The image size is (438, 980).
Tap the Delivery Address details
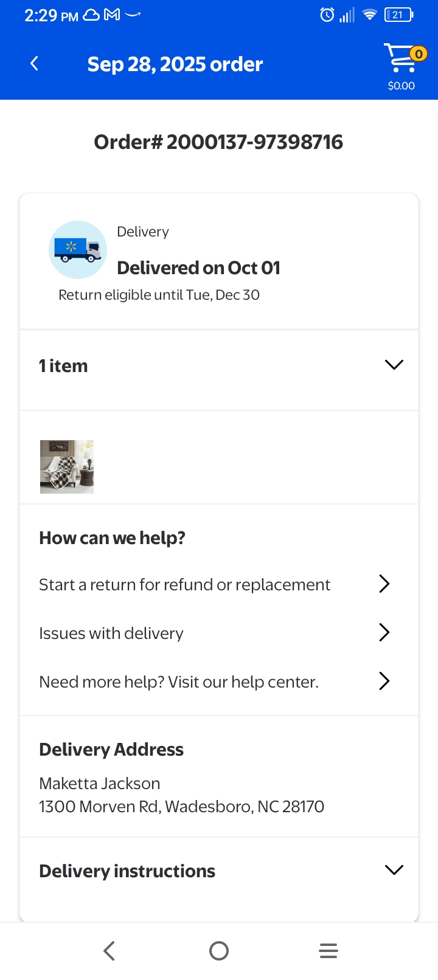click(181, 795)
